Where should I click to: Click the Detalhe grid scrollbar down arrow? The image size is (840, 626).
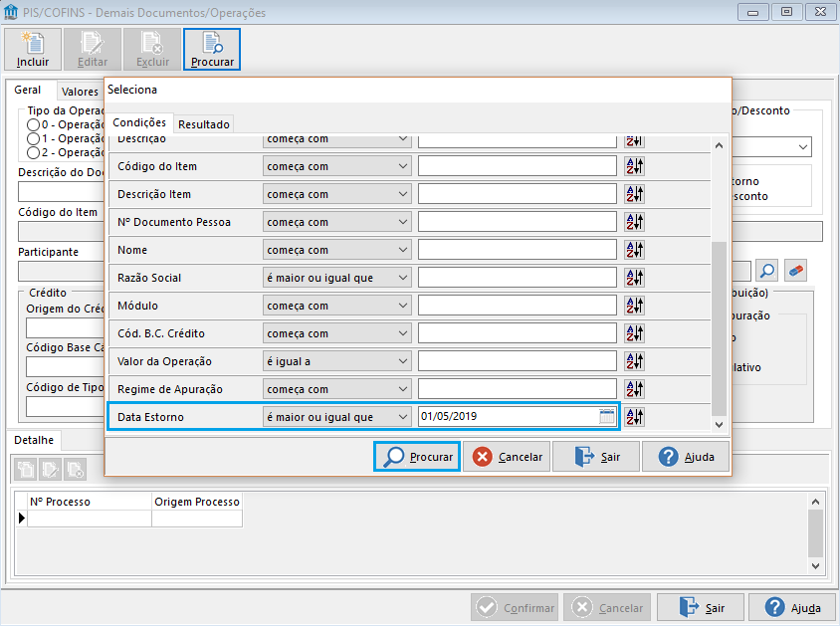click(815, 566)
